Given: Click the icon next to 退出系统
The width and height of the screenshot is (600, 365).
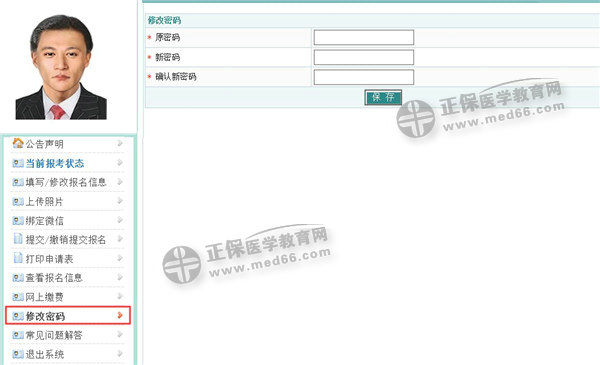Looking at the screenshot, I should (18, 355).
